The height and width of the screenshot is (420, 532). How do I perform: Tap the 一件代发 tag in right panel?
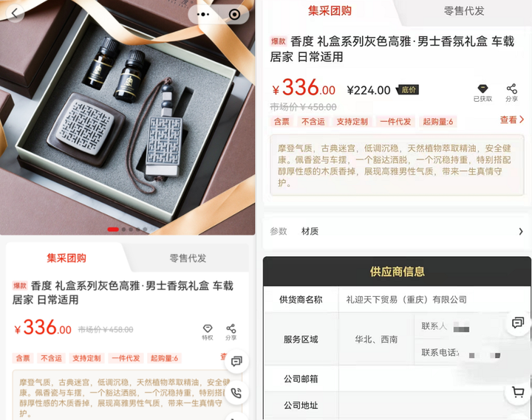pyautogui.click(x=395, y=121)
